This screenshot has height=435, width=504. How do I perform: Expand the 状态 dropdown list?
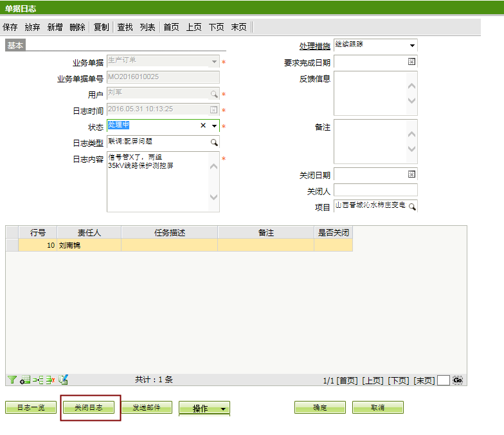[214, 126]
